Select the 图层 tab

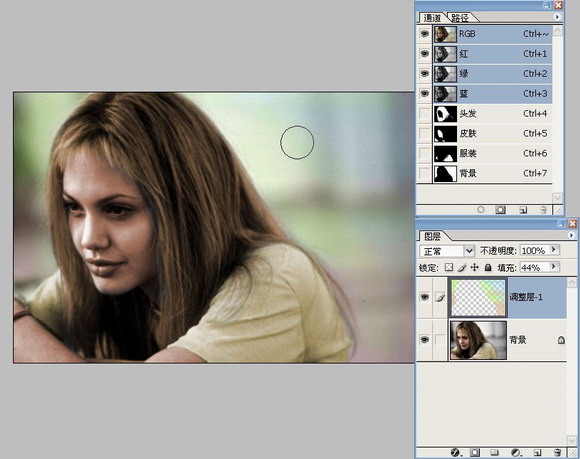[432, 236]
